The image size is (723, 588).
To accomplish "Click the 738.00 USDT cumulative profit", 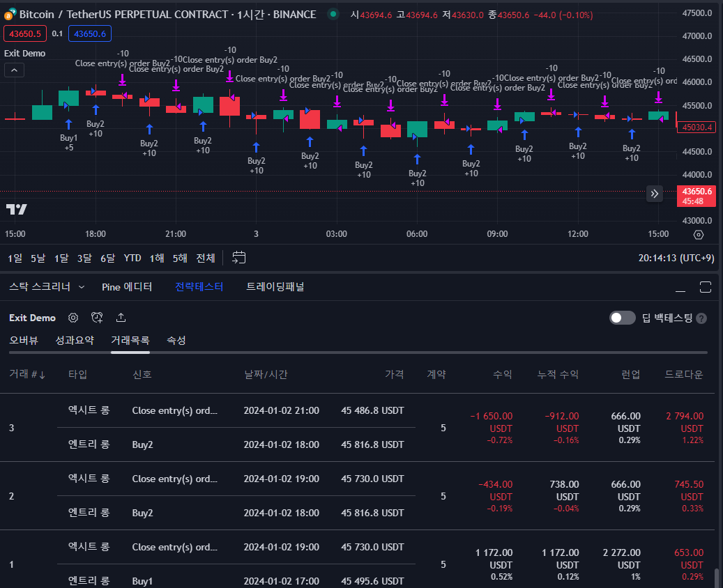I will [564, 490].
